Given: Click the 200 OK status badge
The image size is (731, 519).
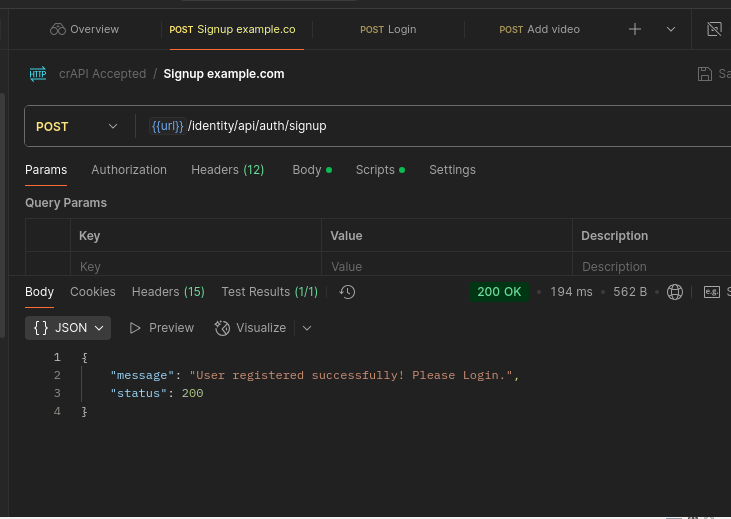Looking at the screenshot, I should click(x=499, y=292).
